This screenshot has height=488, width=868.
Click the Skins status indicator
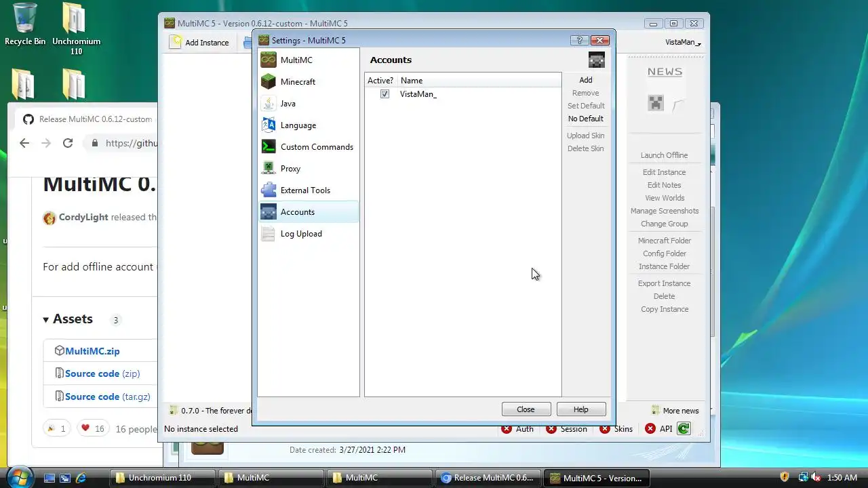pos(616,429)
